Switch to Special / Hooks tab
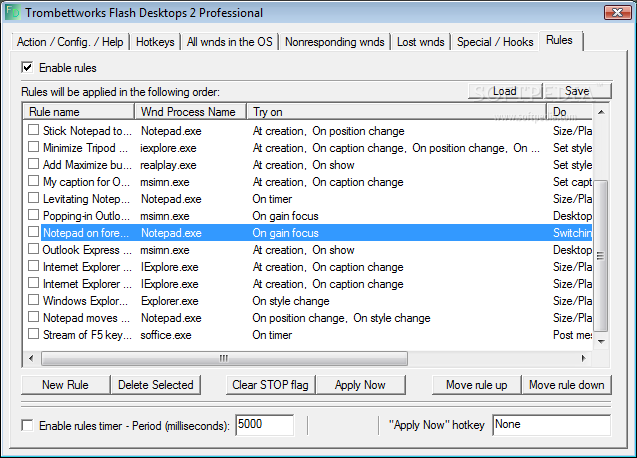637x458 pixels. coord(495,42)
